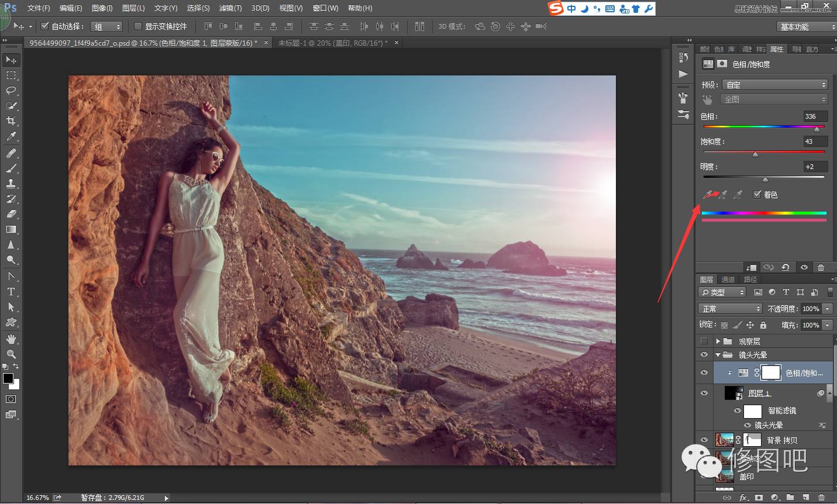Viewport: 837px width, 504px height.
Task: Open the 正常 blend mode dropdown
Action: point(730,309)
